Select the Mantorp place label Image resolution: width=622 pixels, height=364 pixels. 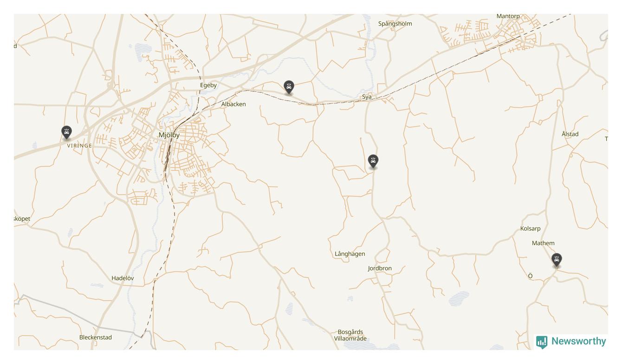point(508,16)
